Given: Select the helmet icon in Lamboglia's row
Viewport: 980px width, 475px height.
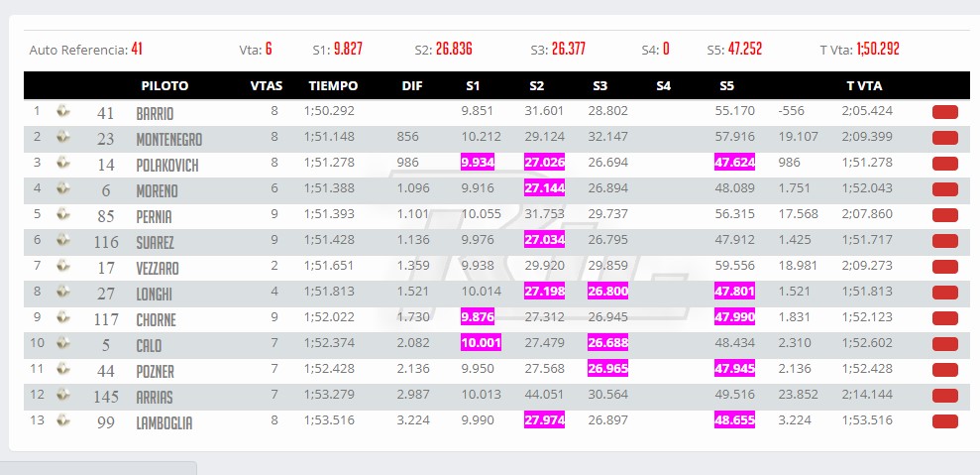Looking at the screenshot, I should coord(63,419).
